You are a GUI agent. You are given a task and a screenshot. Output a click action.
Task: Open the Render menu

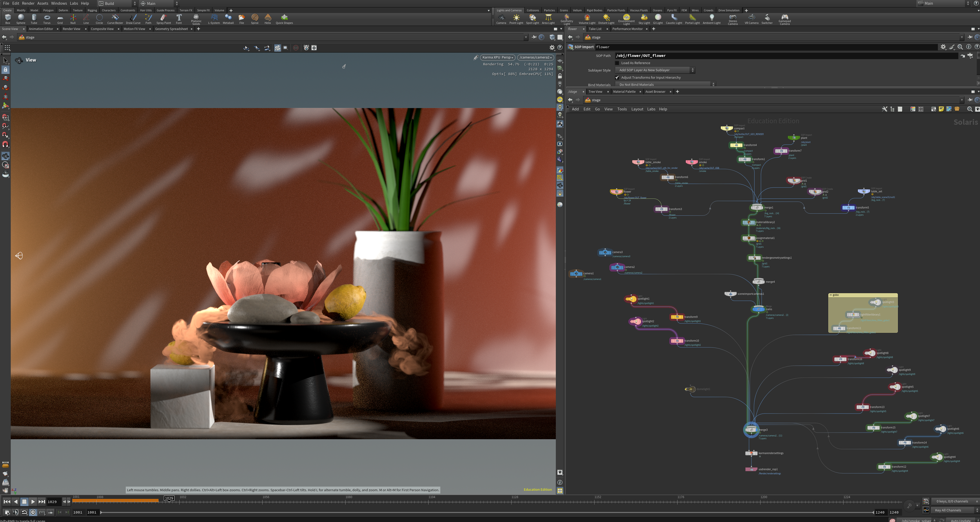(28, 3)
